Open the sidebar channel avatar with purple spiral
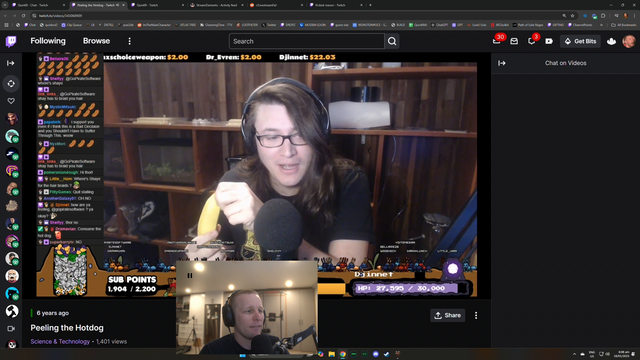 tap(12, 171)
